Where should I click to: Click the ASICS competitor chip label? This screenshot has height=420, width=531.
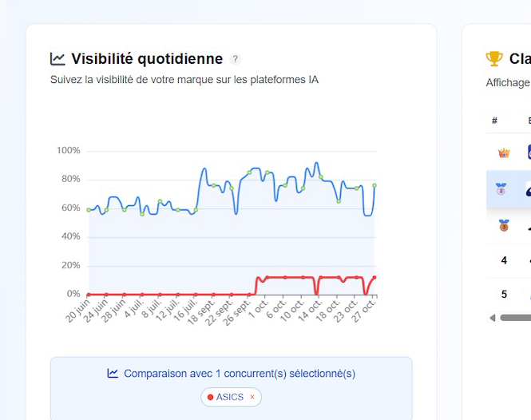(230, 397)
